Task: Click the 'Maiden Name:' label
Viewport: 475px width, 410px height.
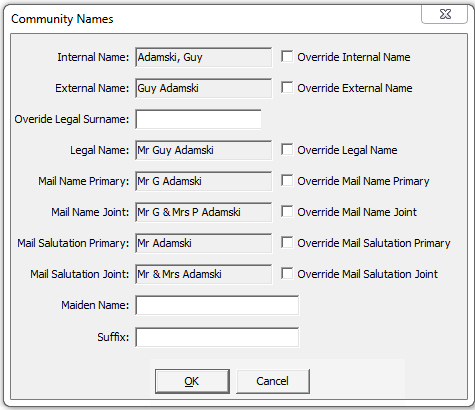Action: pyautogui.click(x=95, y=305)
